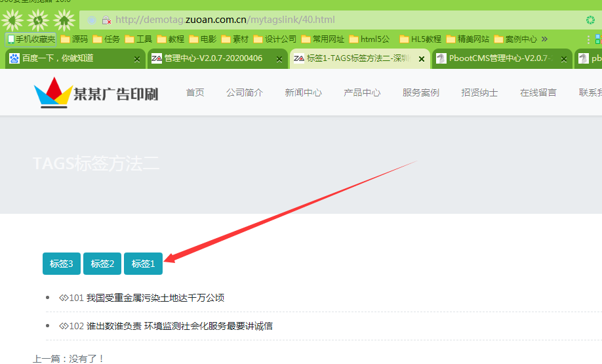Expand the bookmarks overflow chevron
This screenshot has height=364, width=602.
tap(544, 39)
